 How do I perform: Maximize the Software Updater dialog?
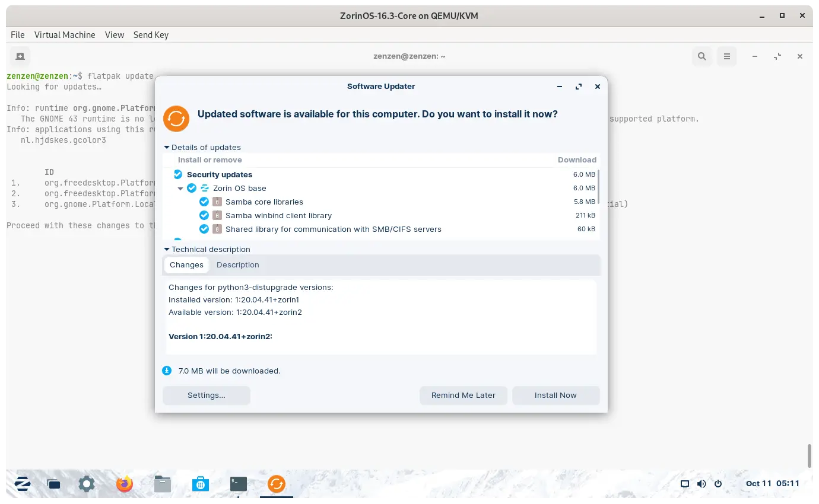579,87
